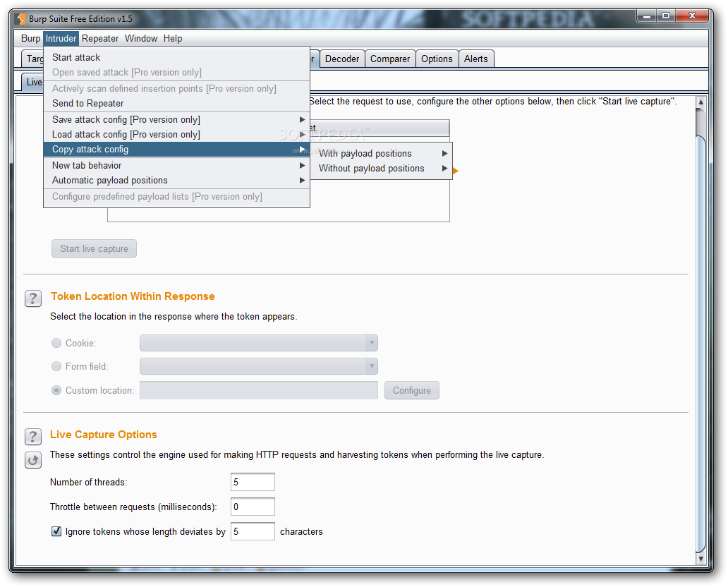Open the Burp menu
Screen dimensions: 728x587
(x=30, y=39)
